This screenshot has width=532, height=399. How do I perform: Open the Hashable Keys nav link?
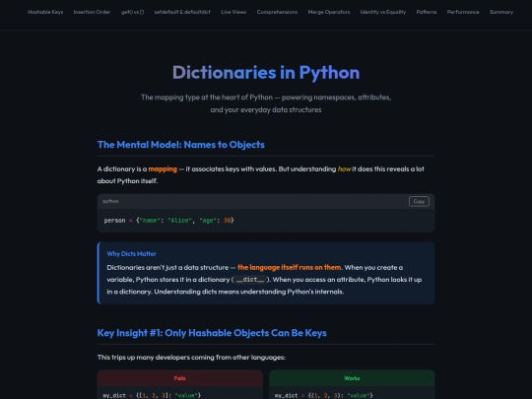(x=45, y=12)
